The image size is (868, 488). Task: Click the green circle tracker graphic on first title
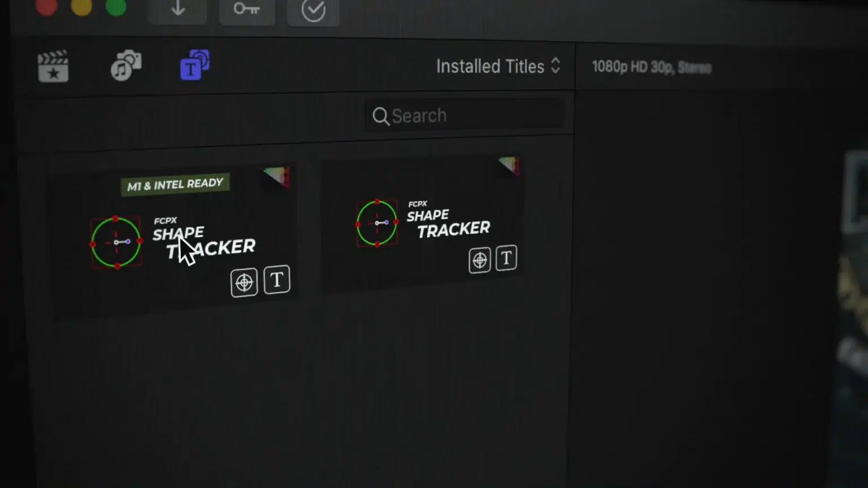click(x=116, y=242)
